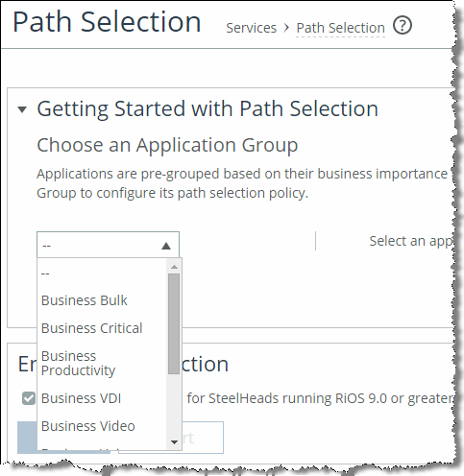Choose Business Productivity application group
This screenshot has width=464, height=476.
[78, 363]
